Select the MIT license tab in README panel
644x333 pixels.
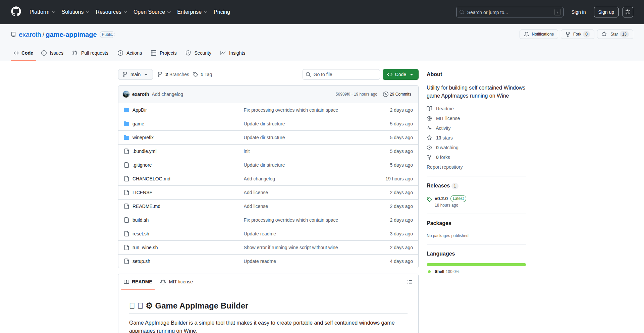coord(177,282)
